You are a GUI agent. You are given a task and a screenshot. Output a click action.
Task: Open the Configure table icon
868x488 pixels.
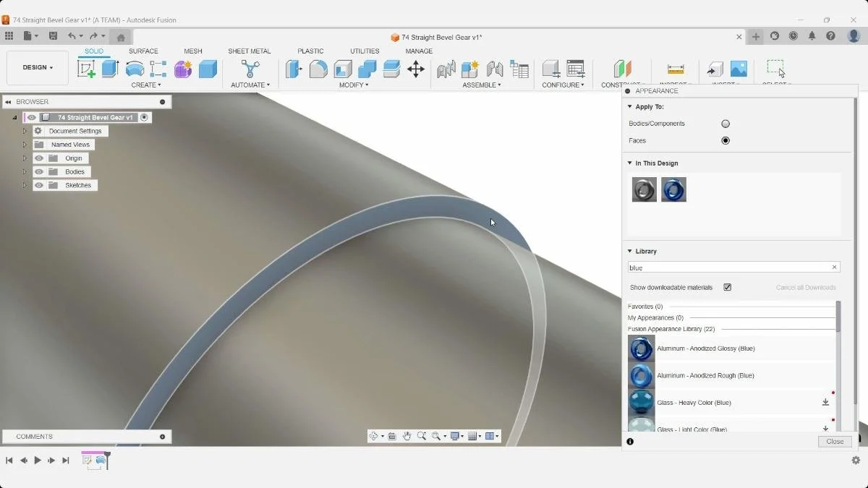tap(576, 69)
